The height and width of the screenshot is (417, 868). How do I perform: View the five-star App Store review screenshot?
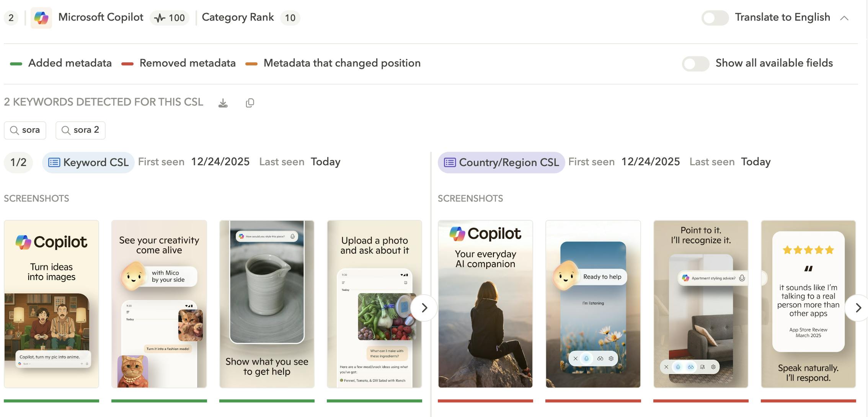(808, 304)
